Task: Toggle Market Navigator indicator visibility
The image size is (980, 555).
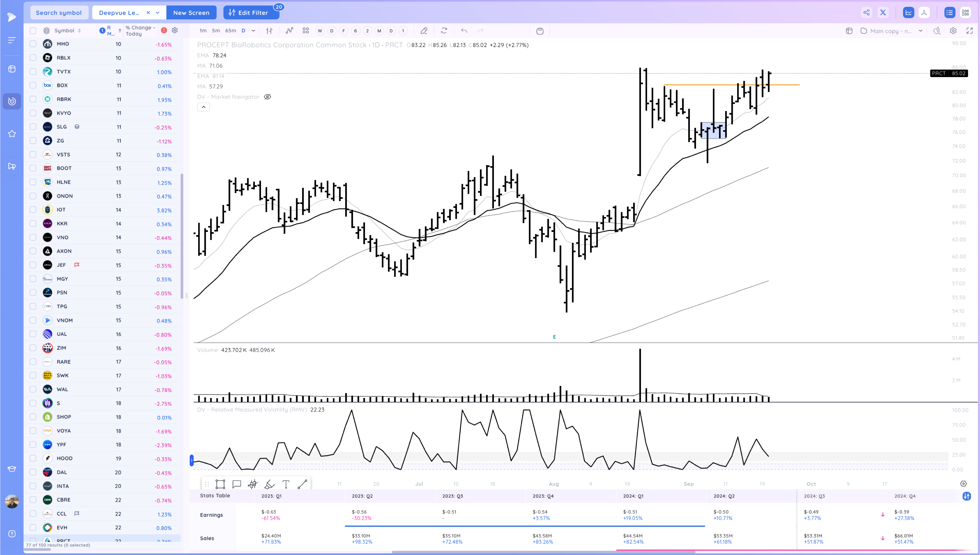Action: 268,97
